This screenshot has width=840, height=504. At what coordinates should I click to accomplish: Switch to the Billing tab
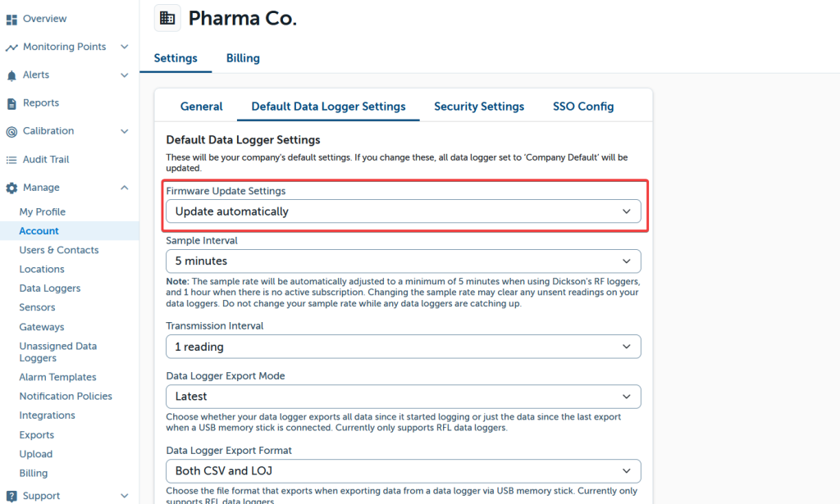pyautogui.click(x=243, y=58)
